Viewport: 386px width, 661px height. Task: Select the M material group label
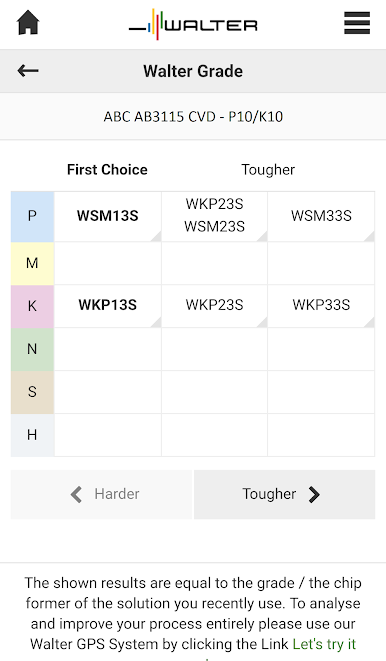32,263
